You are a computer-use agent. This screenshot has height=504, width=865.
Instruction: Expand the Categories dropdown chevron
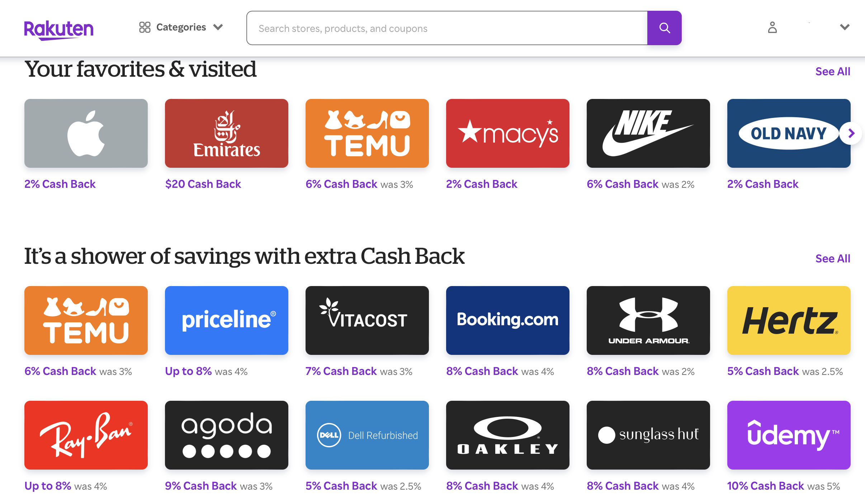tap(218, 27)
